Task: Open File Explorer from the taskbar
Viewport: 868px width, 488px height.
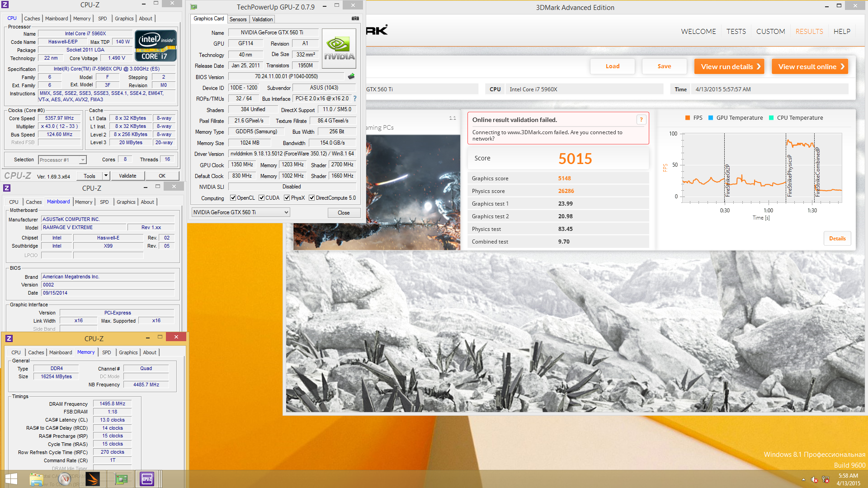Action: [x=36, y=479]
